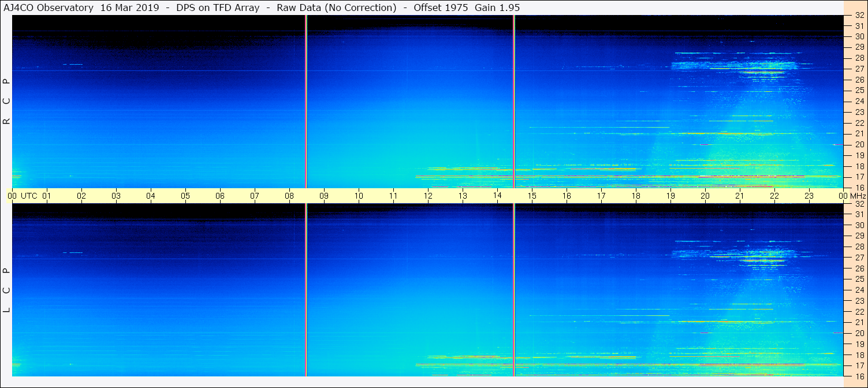Select 30 MHz label on RCP frequency scale
The height and width of the screenshot is (388, 868).
tap(859, 36)
